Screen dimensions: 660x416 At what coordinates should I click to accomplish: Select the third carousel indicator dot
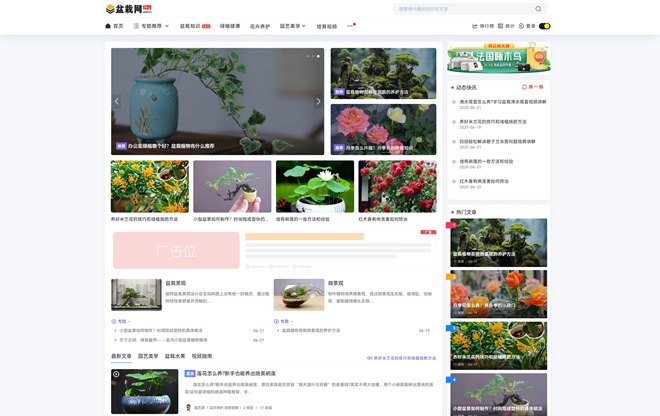coord(318,56)
